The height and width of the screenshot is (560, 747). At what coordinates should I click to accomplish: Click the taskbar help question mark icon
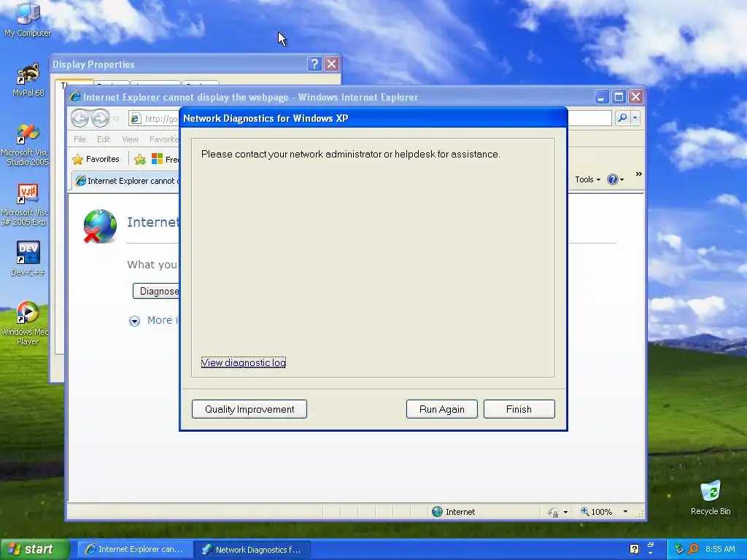[x=634, y=549]
